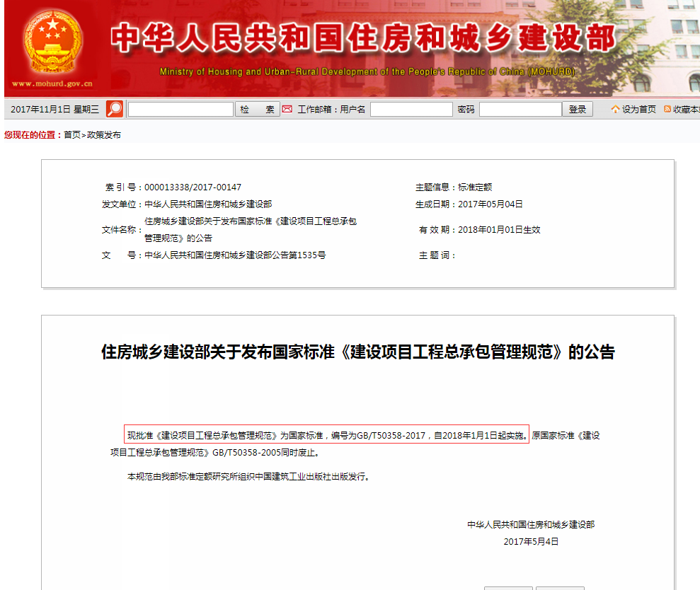Screen dimensions: 700x590
Task: Click the ministry name banner title 中华人民共和国住房和城乡建设部
Action: point(363,38)
